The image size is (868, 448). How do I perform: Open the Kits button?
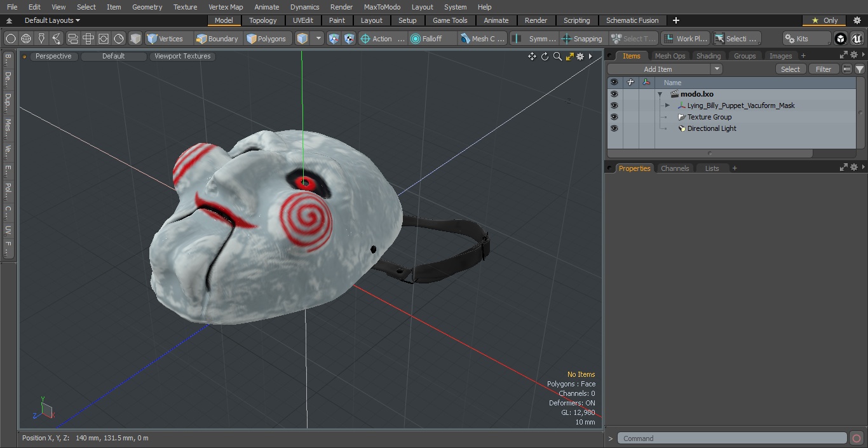point(806,39)
